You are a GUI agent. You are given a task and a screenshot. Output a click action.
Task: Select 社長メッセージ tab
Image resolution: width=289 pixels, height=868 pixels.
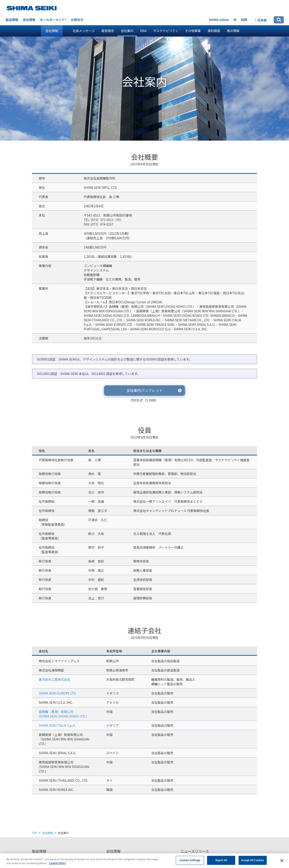[x=84, y=31]
